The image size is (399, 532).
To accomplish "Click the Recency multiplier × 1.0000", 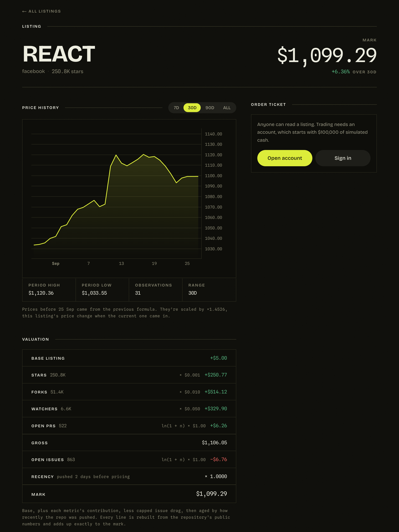I will pos(216,477).
